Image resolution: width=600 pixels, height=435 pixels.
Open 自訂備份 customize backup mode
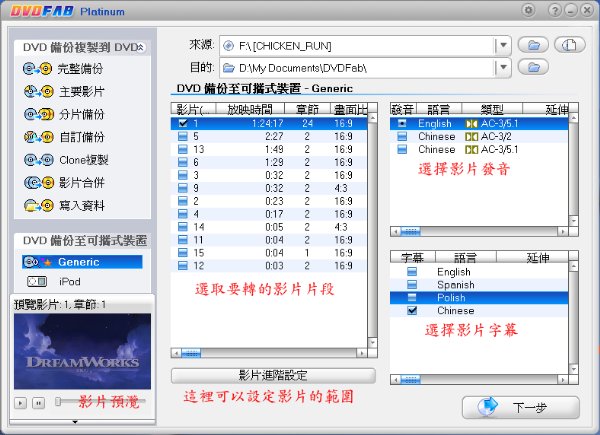[x=68, y=137]
